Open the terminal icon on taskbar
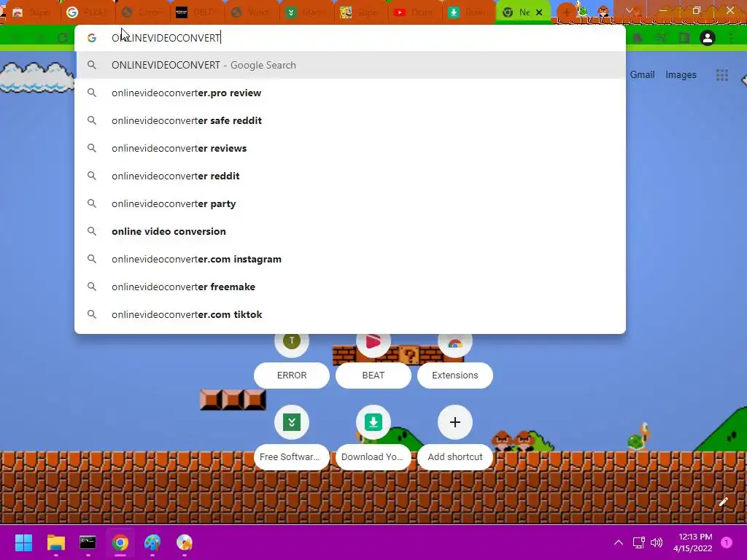Screen dimensions: 747x560 pos(88,542)
